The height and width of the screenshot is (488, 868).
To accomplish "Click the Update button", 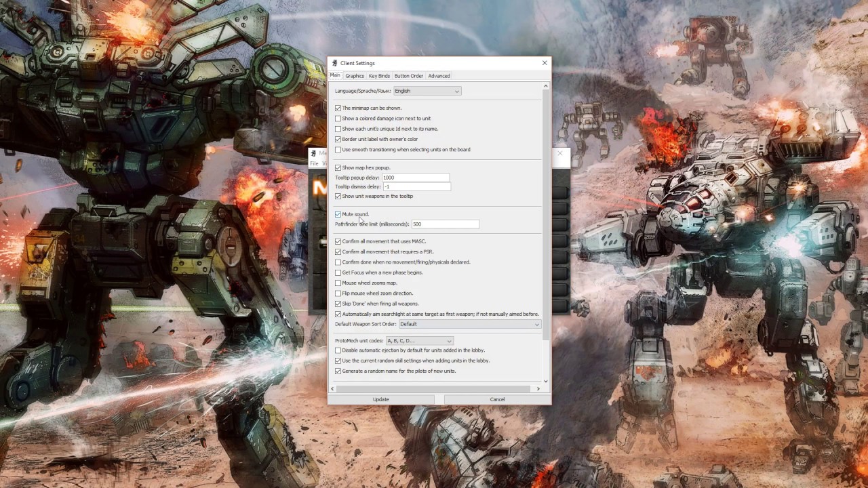I will click(x=381, y=399).
